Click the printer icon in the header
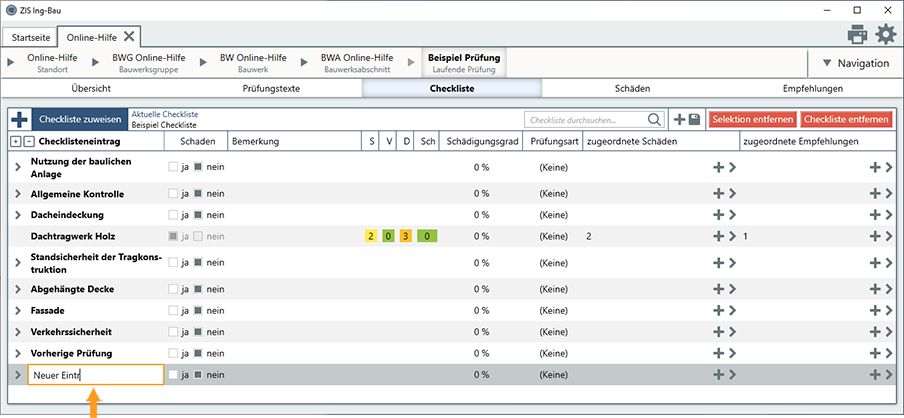Screen dimensions: 904x418 point(857,35)
